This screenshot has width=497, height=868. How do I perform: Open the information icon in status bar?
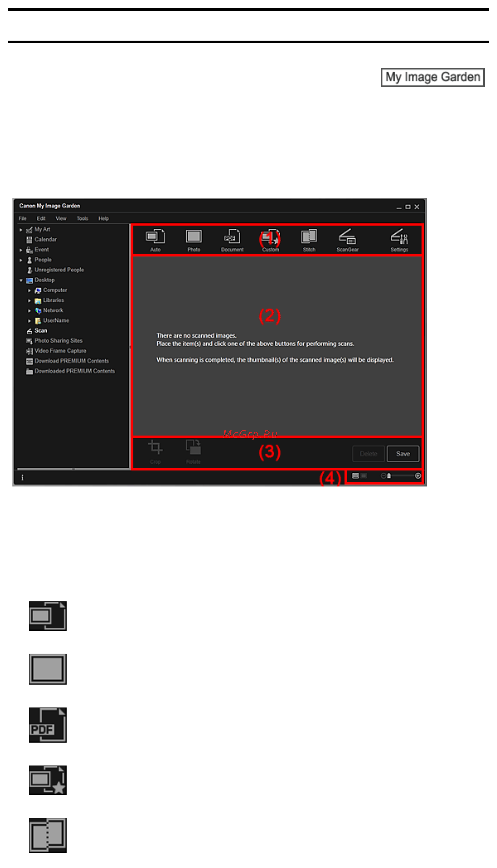point(23,478)
